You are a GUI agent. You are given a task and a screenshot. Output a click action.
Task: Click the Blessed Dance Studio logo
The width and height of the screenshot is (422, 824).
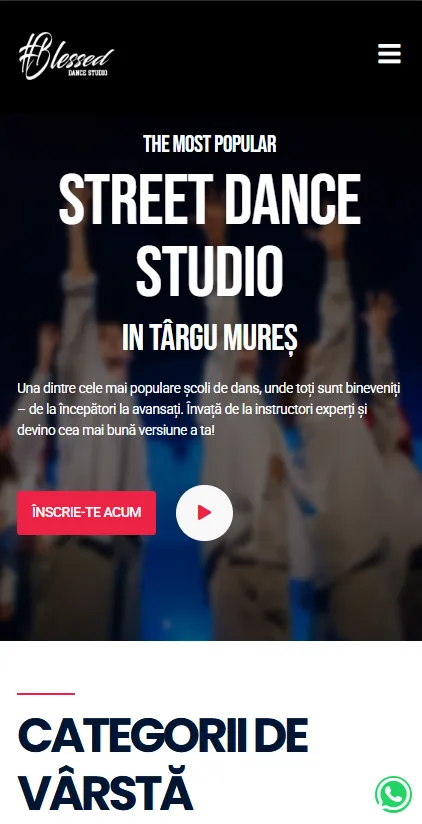click(x=66, y=56)
